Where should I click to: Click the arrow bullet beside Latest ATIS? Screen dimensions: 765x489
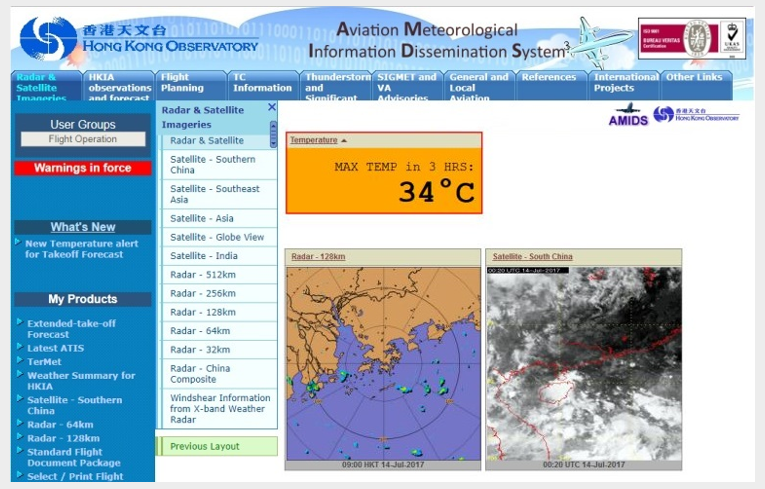point(20,346)
